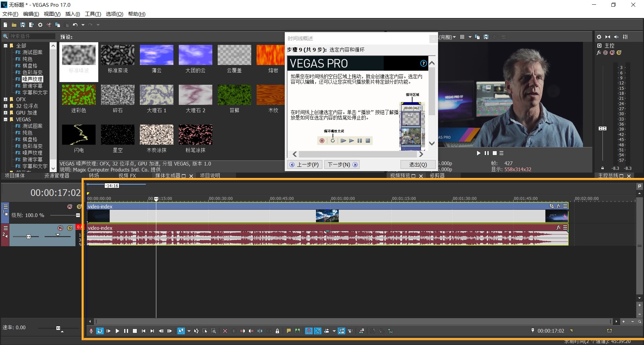
Task: Click the lock icon in the editing toolbar
Action: 277,331
